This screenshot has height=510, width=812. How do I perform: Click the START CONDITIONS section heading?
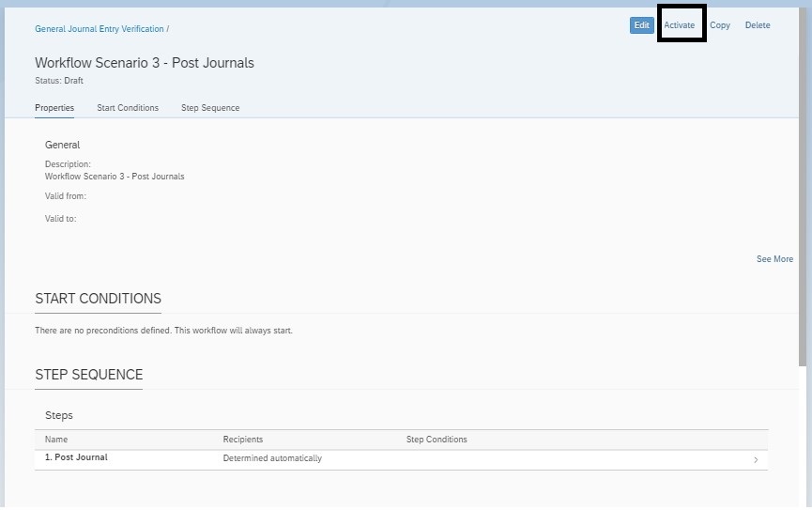point(98,299)
